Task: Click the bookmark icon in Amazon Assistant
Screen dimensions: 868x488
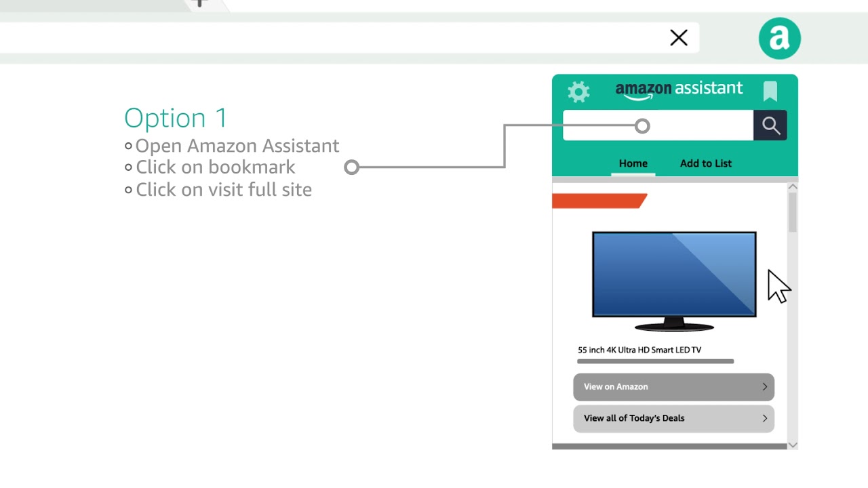Action: (x=770, y=91)
